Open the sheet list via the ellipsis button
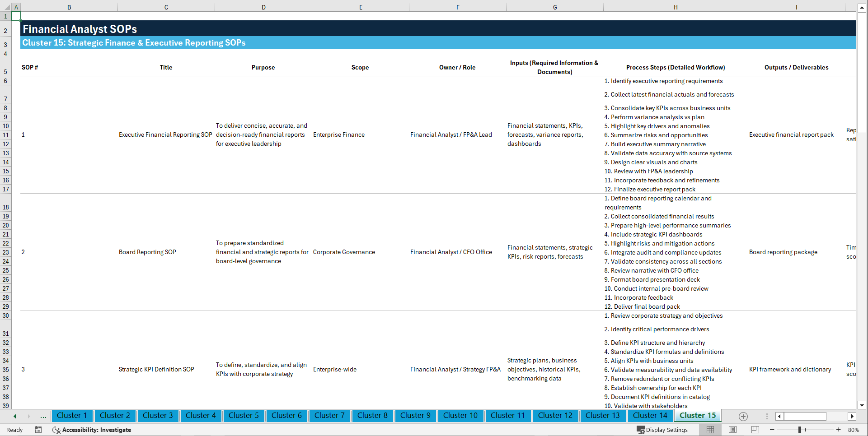The width and height of the screenshot is (868, 436). [43, 416]
